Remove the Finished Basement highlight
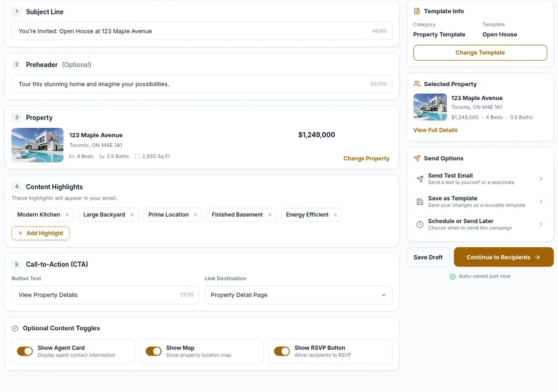The height and width of the screenshot is (392, 558). point(270,215)
